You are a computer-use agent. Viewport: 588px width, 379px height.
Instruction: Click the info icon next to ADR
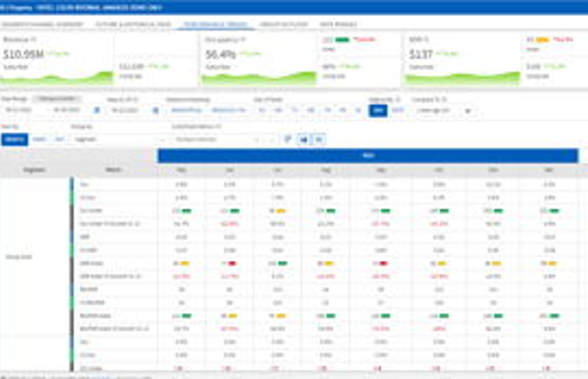tap(426, 39)
